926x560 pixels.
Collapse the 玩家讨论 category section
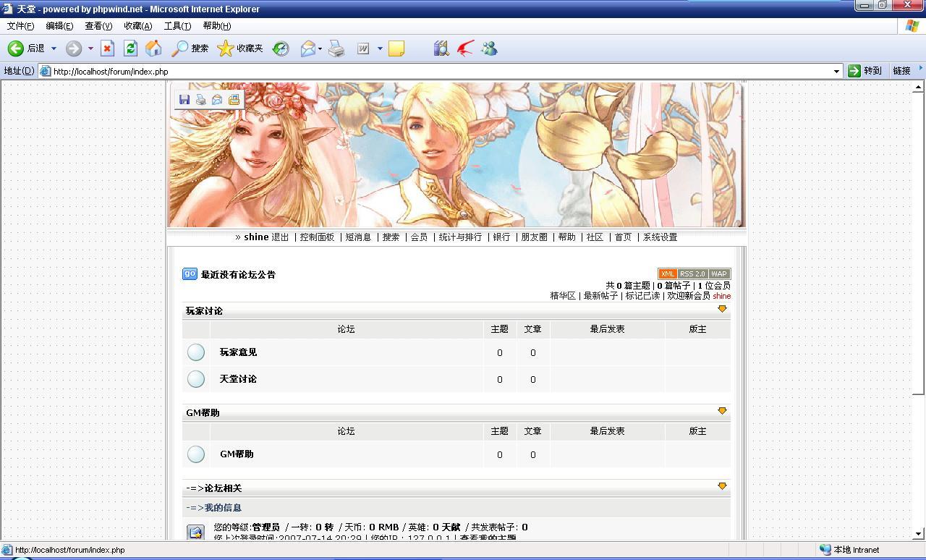tap(721, 309)
